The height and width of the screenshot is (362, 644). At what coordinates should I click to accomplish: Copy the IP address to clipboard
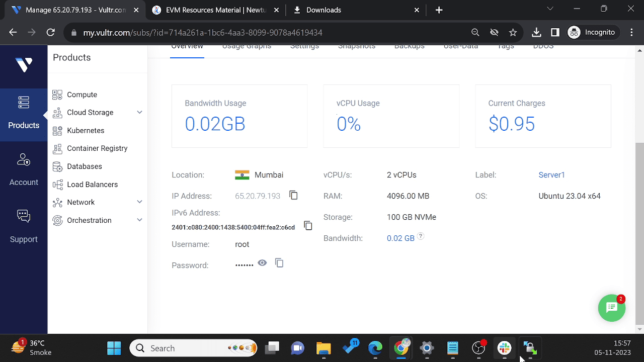click(x=294, y=196)
